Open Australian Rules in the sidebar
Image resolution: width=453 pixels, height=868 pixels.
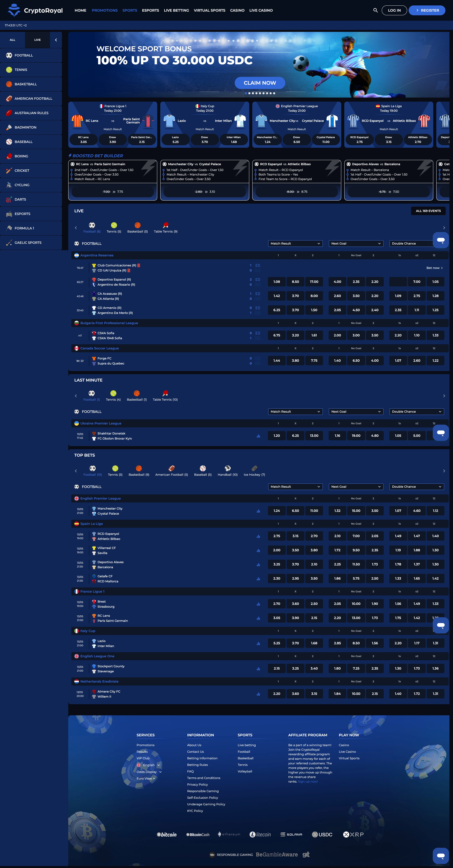[x=31, y=113]
